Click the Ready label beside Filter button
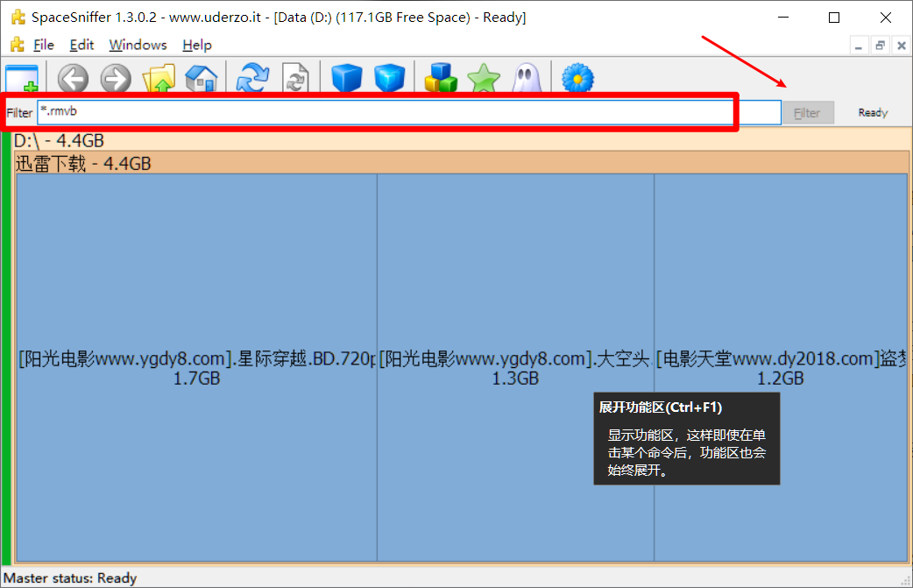 (873, 112)
